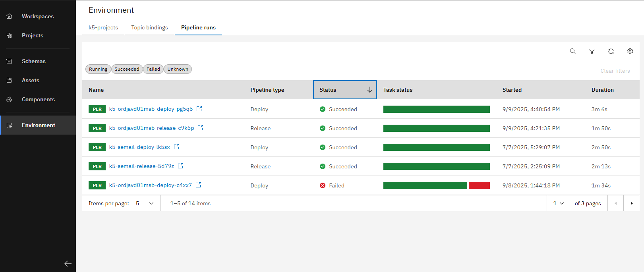644x272 pixels.
Task: Sort by the Status column header
Action: pos(344,90)
